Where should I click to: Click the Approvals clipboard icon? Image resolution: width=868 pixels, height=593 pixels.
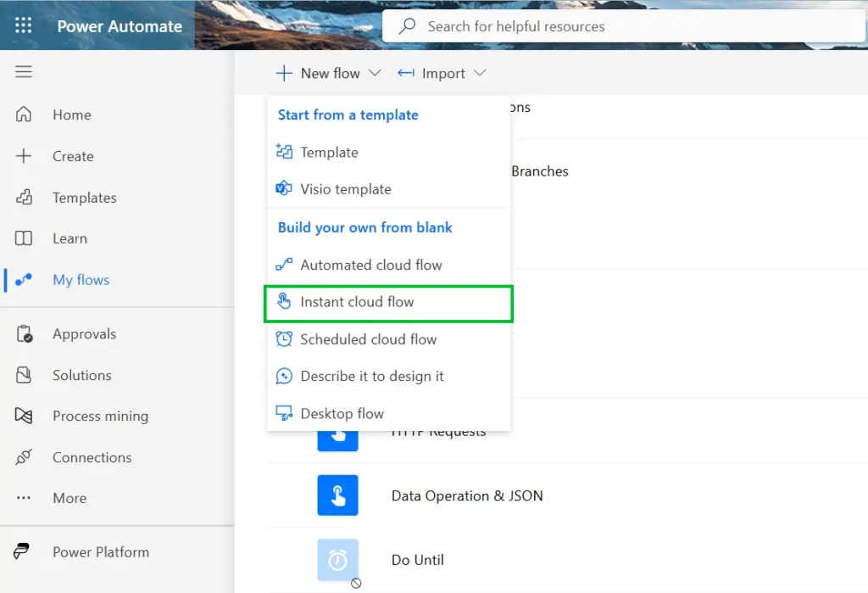point(24,333)
